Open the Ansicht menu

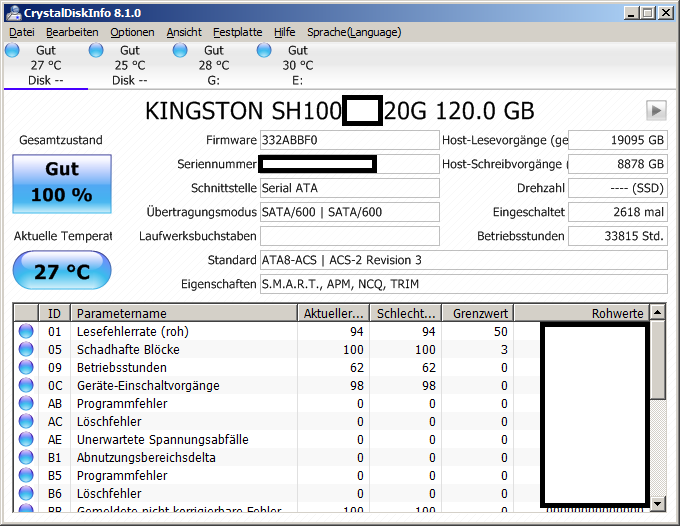184,33
